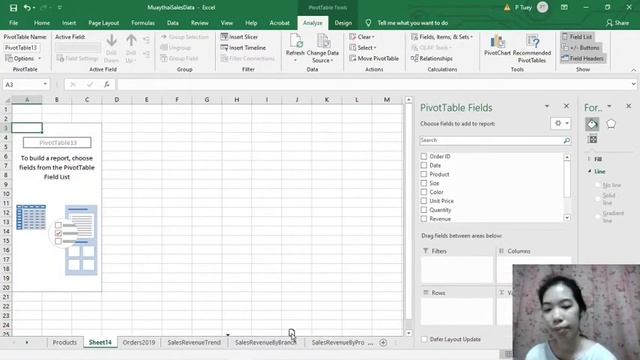Image resolution: width=640 pixels, height=360 pixels.
Task: Check the Color field
Action: pos(424,192)
